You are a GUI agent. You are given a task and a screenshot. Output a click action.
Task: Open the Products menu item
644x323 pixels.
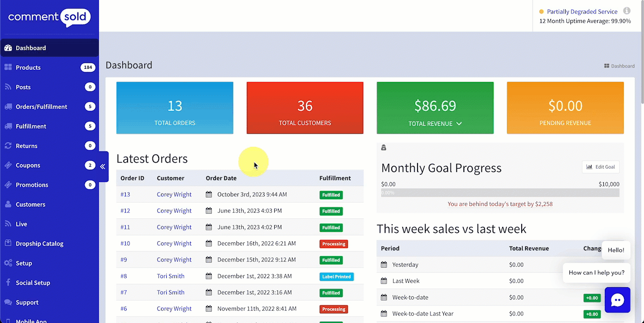tap(28, 67)
